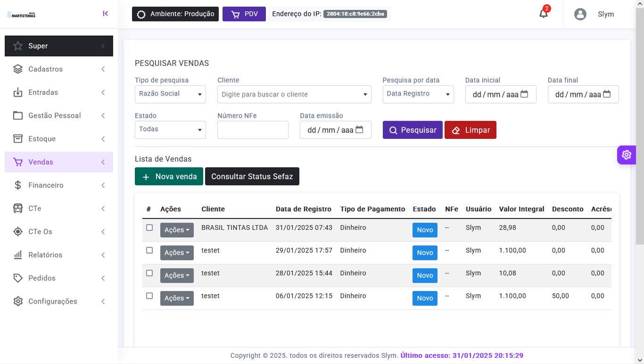
Task: Expand the Financeiro sidebar menu
Action: [x=59, y=185]
